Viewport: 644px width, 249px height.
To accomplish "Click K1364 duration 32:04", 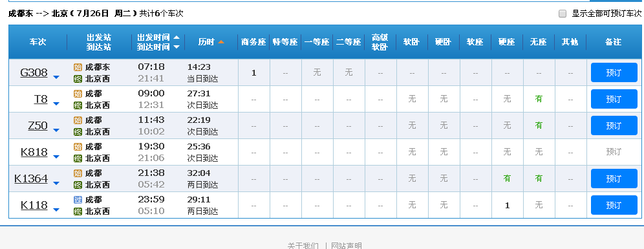I will (199, 173).
